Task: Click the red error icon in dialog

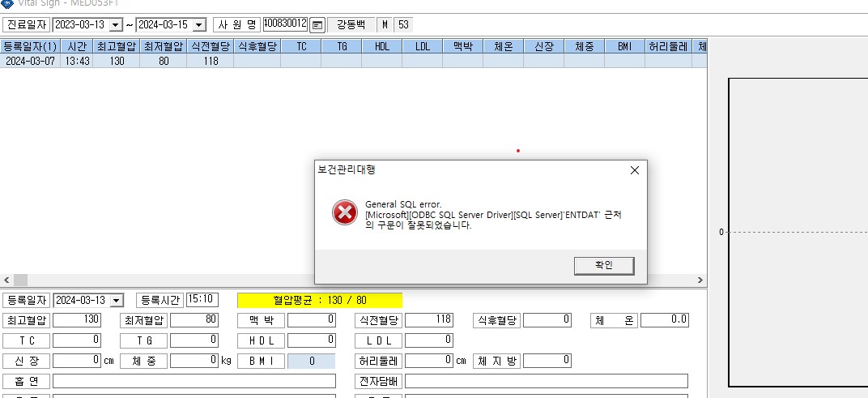Action: pos(345,212)
